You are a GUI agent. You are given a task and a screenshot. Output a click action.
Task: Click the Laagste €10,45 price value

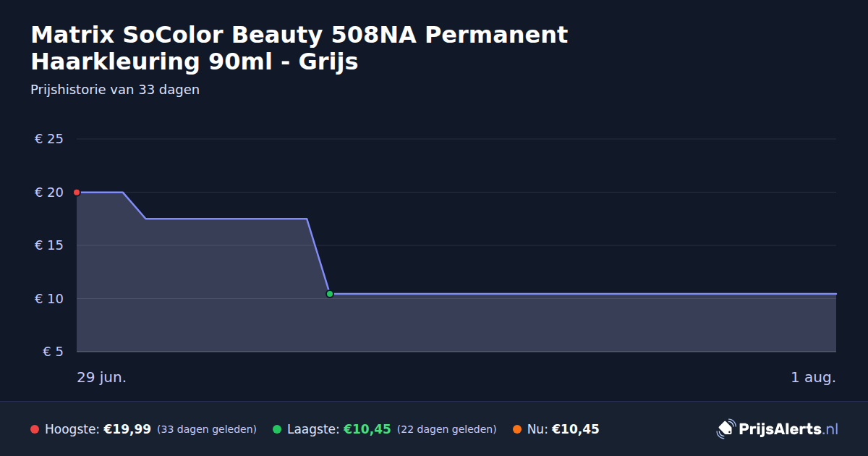click(x=367, y=429)
